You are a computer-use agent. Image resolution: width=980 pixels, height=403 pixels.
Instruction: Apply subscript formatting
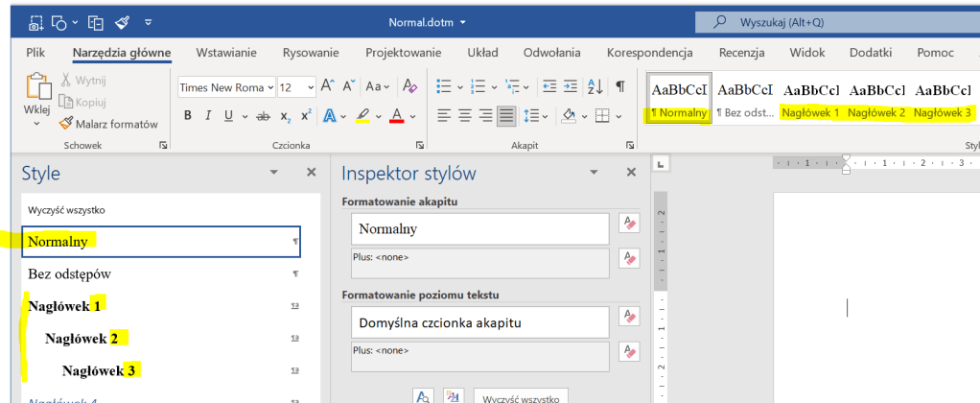pyautogui.click(x=285, y=116)
